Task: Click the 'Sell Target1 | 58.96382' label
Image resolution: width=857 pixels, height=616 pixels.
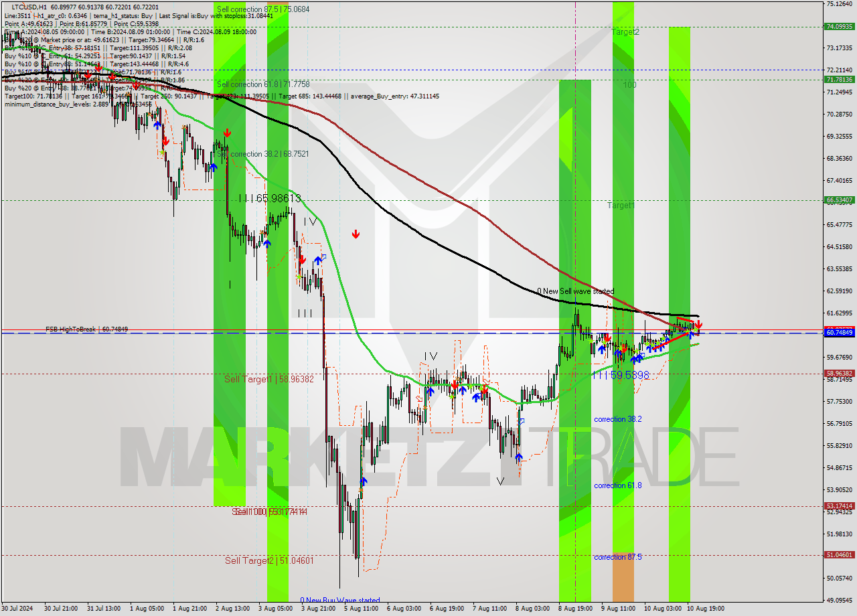Action: click(268, 379)
